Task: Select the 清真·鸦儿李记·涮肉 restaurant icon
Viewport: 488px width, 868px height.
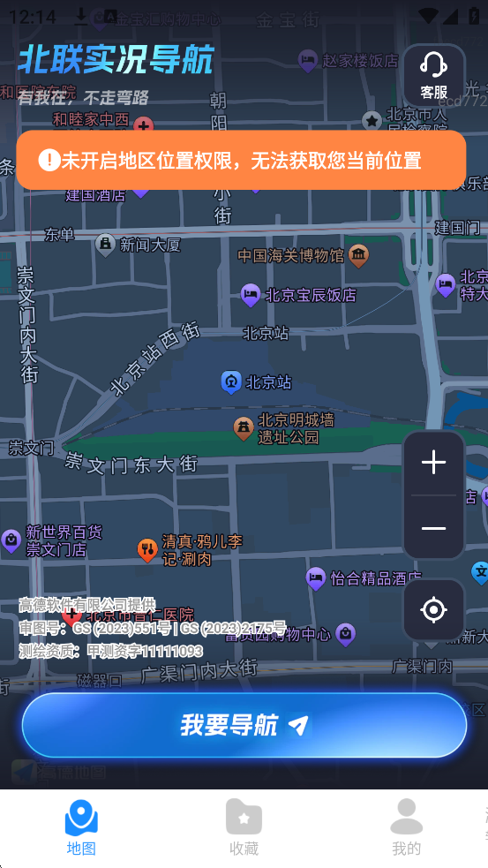Action: pos(147,550)
